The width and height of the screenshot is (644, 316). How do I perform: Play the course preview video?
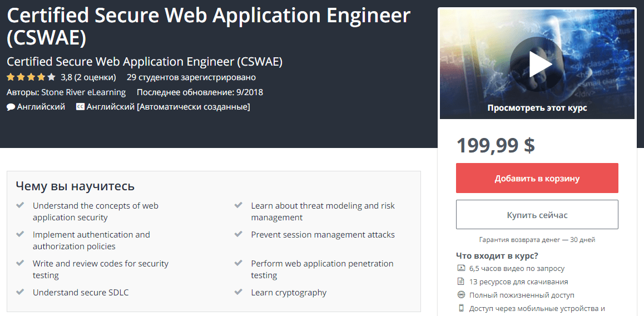(x=537, y=63)
